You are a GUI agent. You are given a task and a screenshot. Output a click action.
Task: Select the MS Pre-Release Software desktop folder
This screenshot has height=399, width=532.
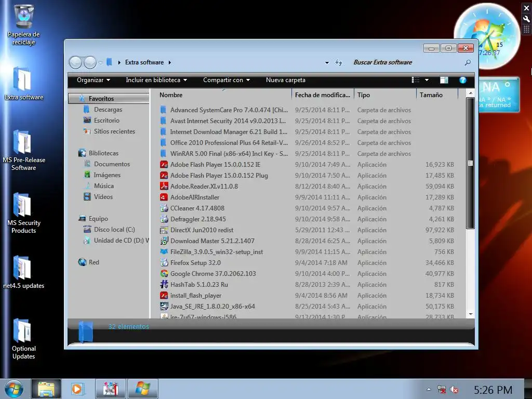[x=24, y=150]
